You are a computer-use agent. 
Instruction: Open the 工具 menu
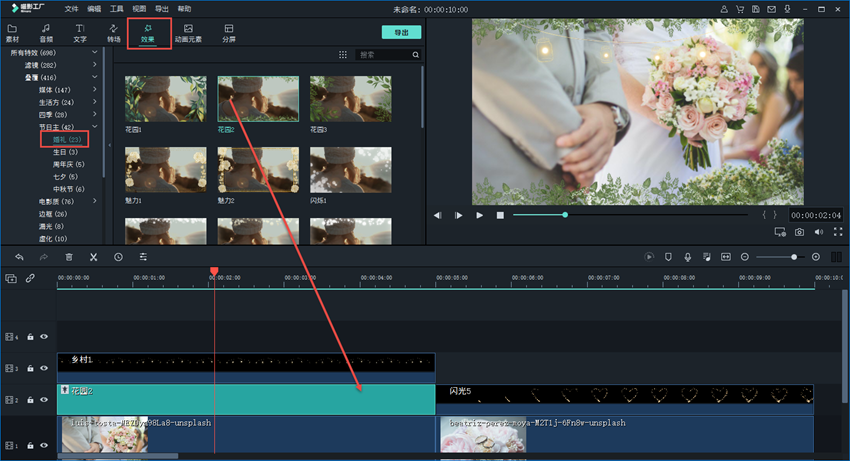pos(117,9)
